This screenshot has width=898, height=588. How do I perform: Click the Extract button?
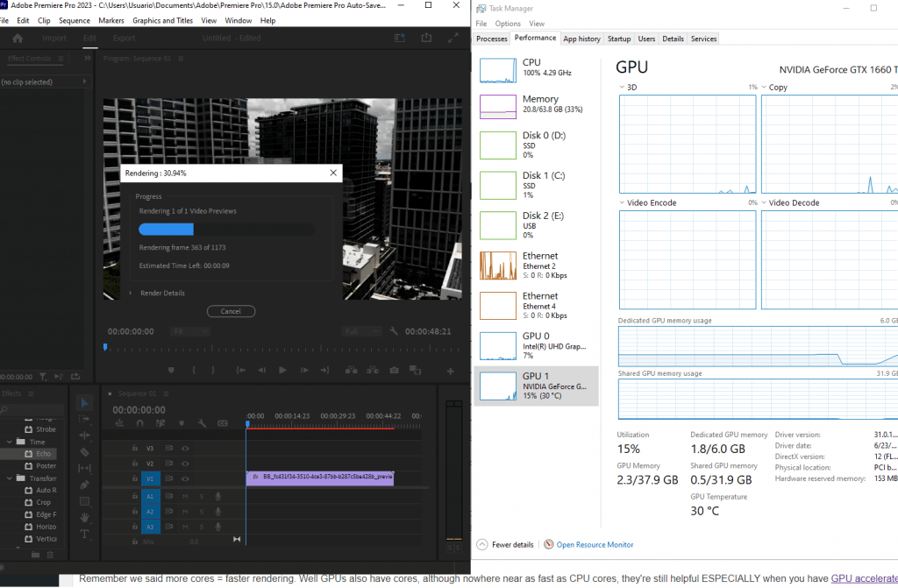372,371
